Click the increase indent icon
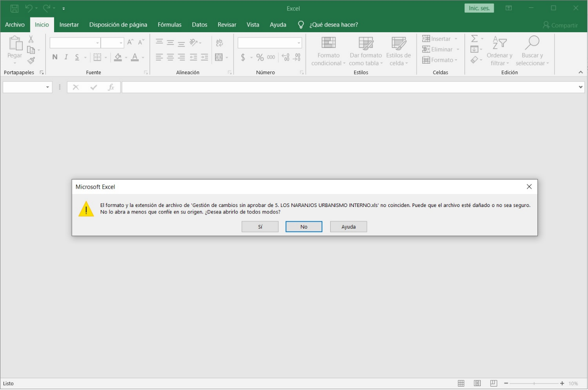 (205, 57)
